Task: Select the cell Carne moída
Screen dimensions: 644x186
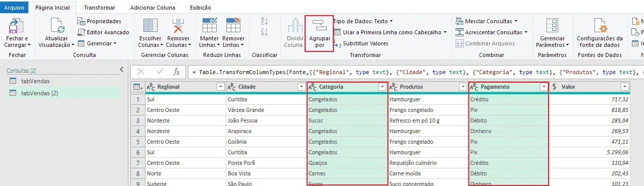Action: pyautogui.click(x=428, y=173)
